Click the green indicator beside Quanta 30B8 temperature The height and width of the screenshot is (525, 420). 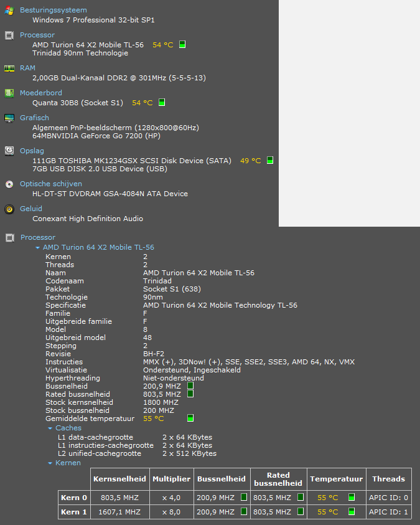point(162,102)
